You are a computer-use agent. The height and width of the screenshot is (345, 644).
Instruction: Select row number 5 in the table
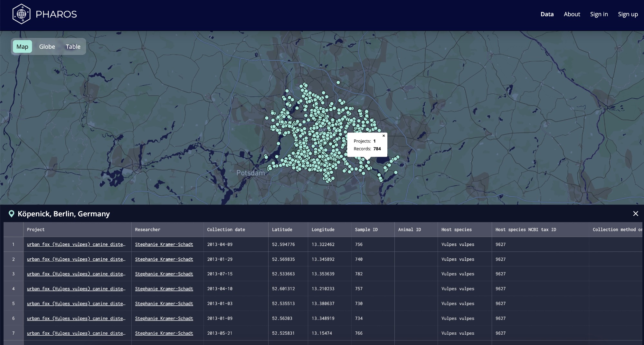coord(13,304)
